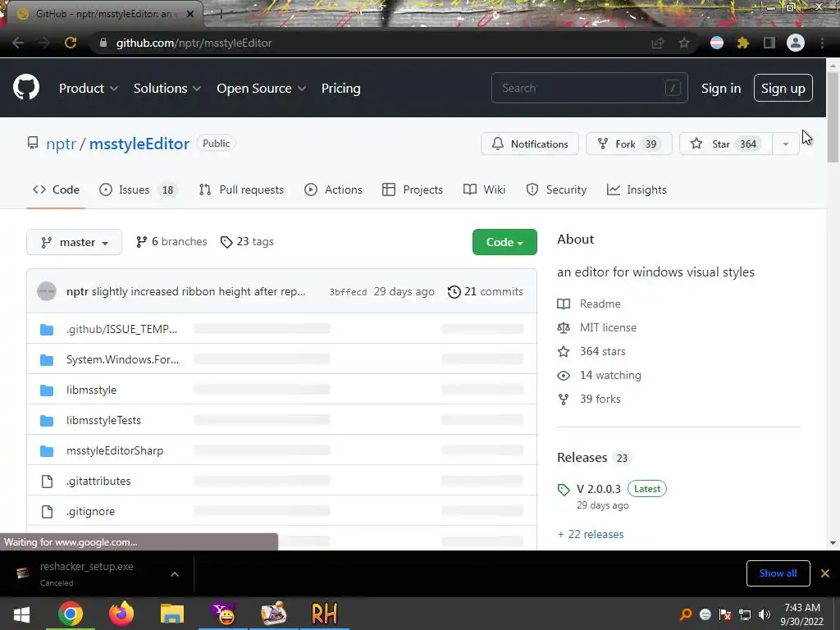Screen dimensions: 840x630
Task: Go back with the browser back arrow
Action: click(x=18, y=43)
